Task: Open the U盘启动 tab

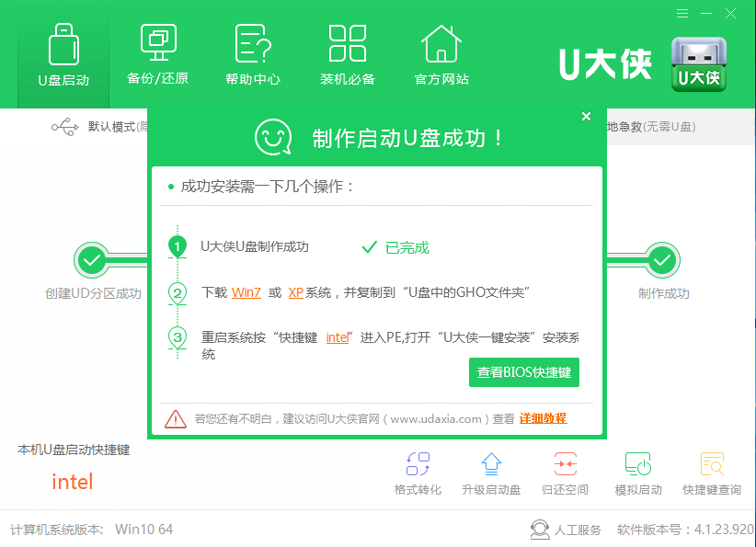Action: 63,55
